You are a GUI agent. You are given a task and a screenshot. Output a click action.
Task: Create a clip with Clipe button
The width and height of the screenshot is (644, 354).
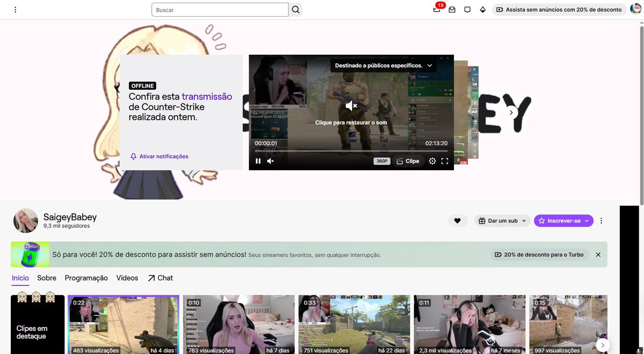(408, 161)
